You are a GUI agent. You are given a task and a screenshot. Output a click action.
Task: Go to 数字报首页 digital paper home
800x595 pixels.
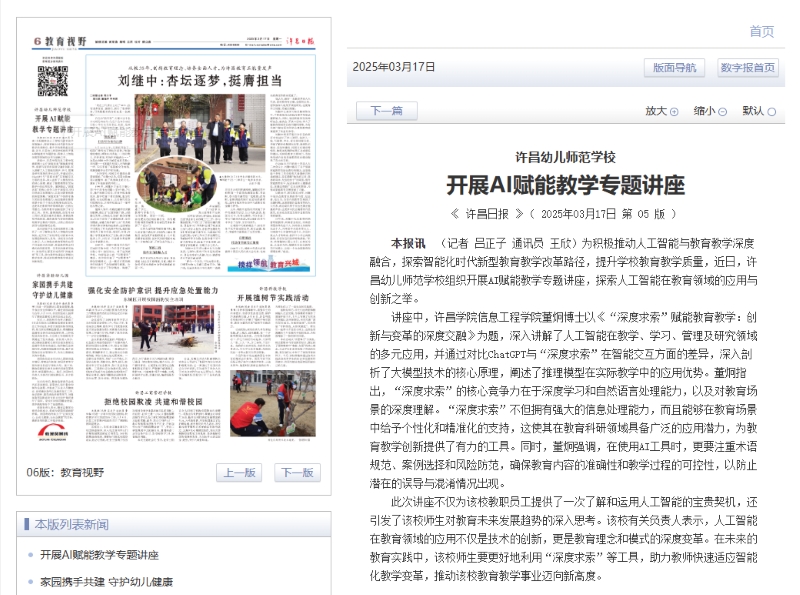[747, 67]
